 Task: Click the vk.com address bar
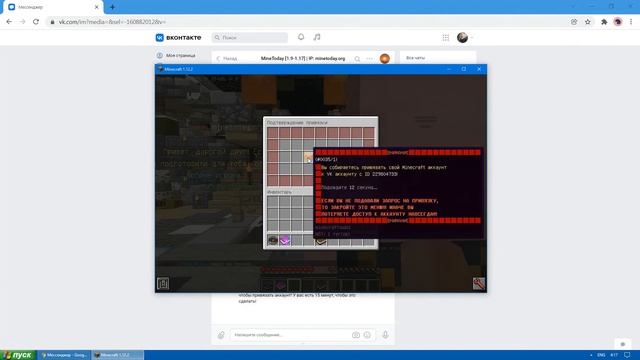[306, 22]
